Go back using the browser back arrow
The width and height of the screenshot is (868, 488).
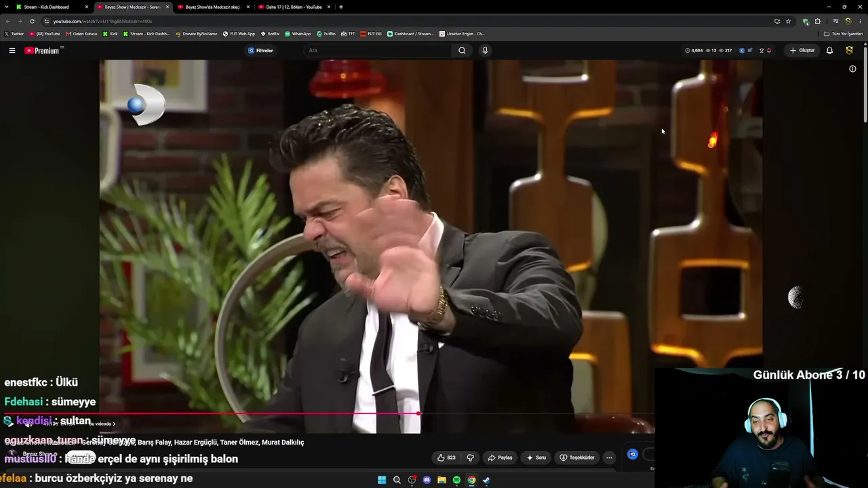(x=7, y=21)
